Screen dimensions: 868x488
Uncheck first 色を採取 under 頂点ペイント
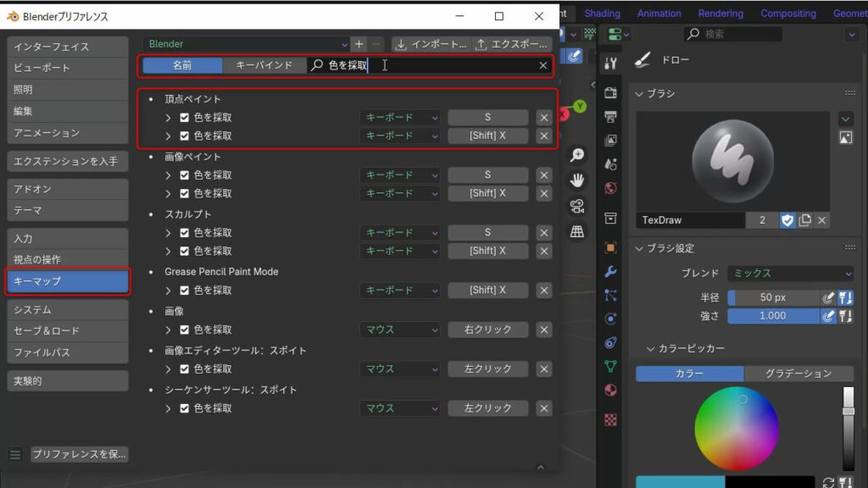point(185,118)
